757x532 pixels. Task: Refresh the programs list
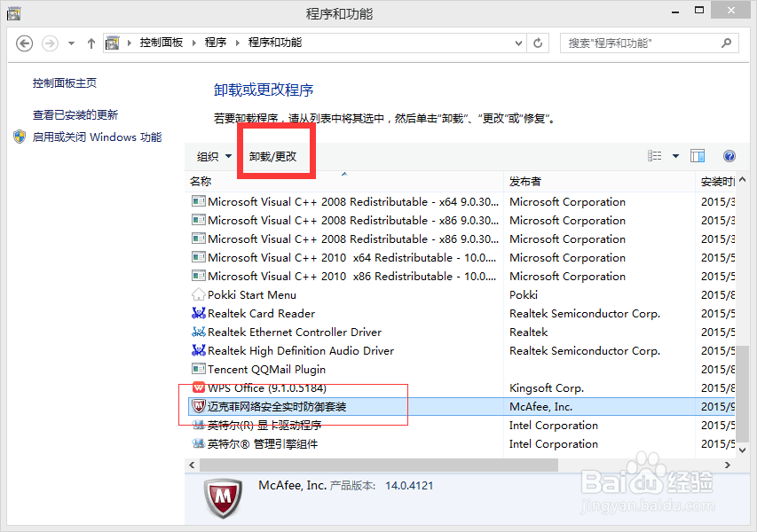click(x=538, y=43)
